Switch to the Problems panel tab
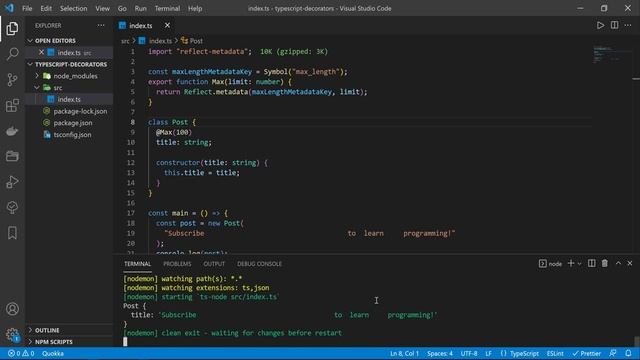This screenshot has width=640, height=360. point(177,264)
